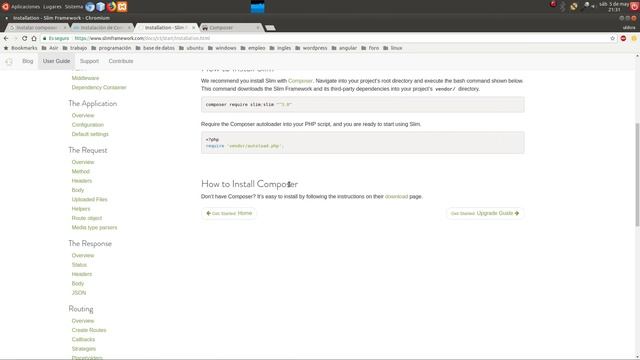The image size is (640, 360).
Task: Open the Lugares menu
Action: tap(52, 7)
